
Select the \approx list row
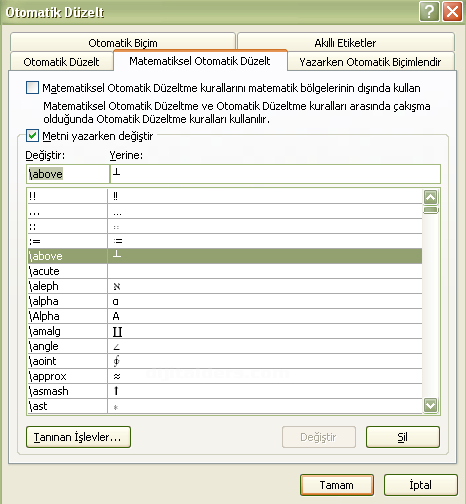click(225, 376)
